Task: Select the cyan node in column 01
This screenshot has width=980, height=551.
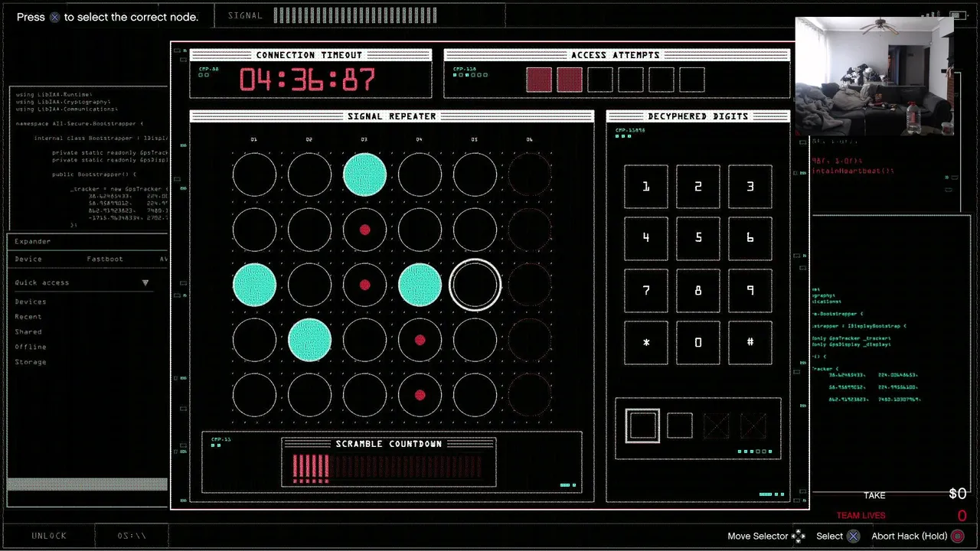Action: pyautogui.click(x=254, y=285)
